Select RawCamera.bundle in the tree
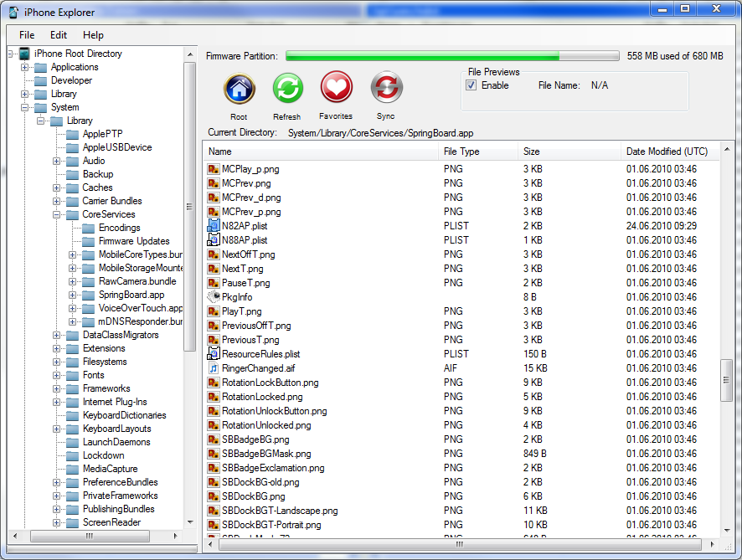The width and height of the screenshot is (742, 560). click(x=137, y=281)
